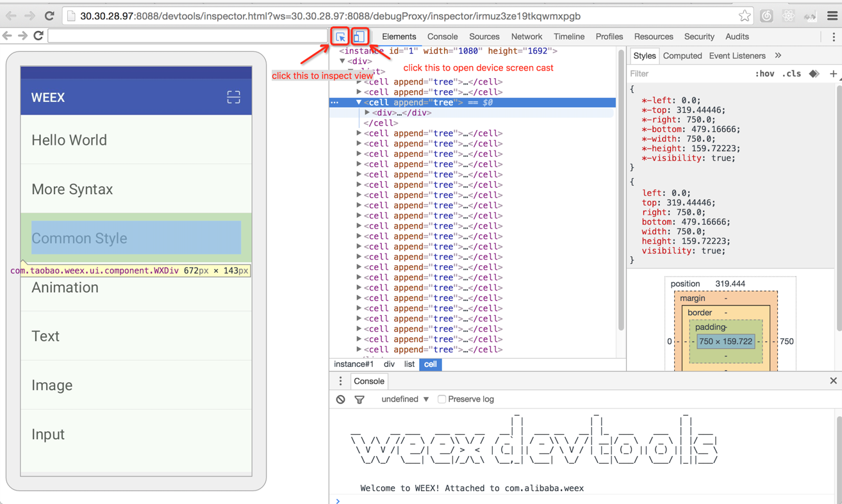Click the styles Filter input field
Image resolution: width=842 pixels, height=504 pixels.
[689, 74]
